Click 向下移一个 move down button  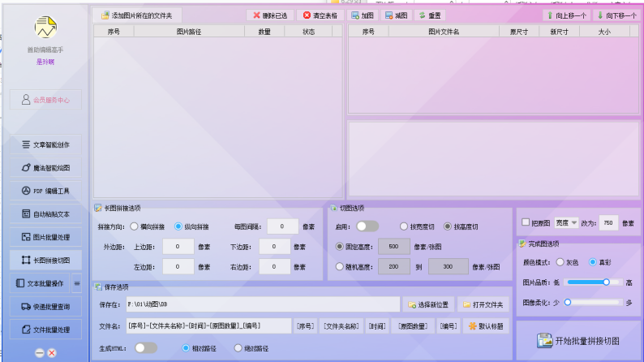617,15
